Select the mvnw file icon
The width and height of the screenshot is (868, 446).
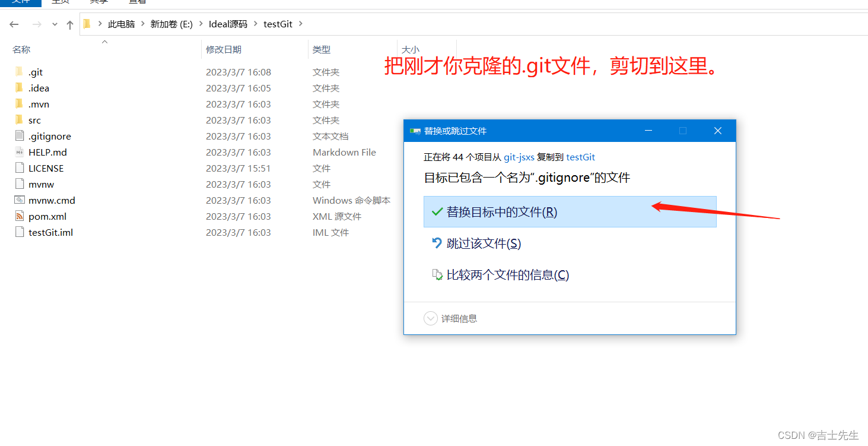[19, 184]
